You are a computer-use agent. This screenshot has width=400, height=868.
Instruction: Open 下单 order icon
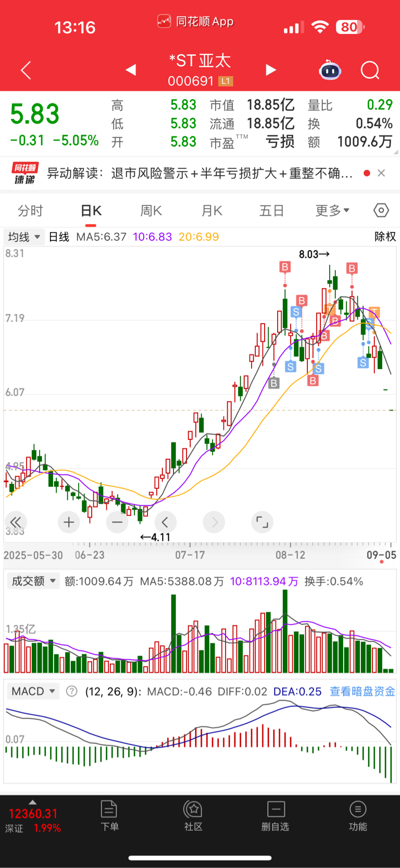(109, 810)
